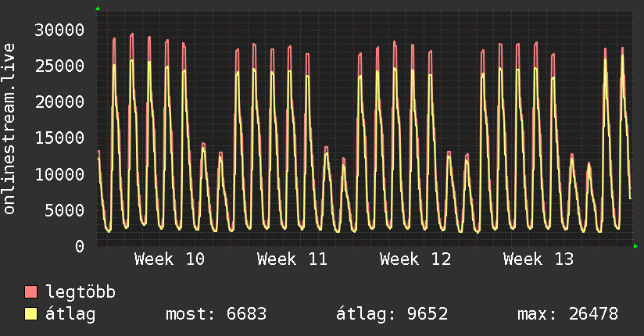
Task: Select the Week 11 axis label
Action: 292,259
